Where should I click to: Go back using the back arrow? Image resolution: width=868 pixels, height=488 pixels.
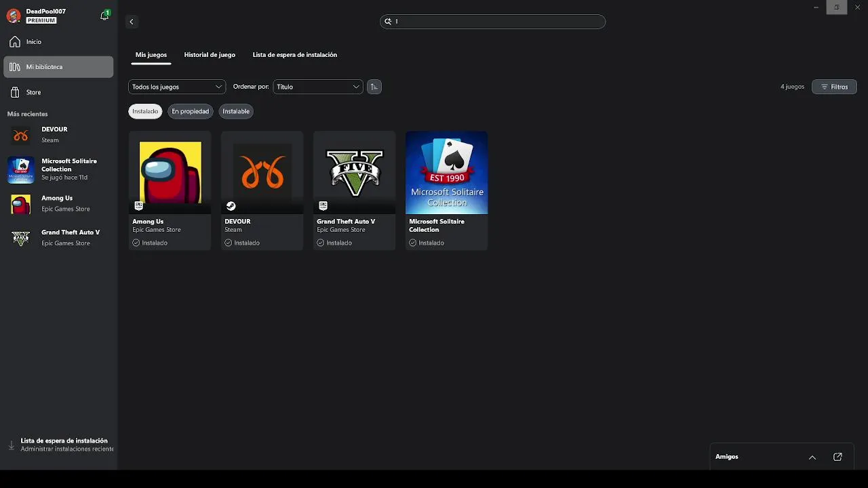pyautogui.click(x=132, y=22)
